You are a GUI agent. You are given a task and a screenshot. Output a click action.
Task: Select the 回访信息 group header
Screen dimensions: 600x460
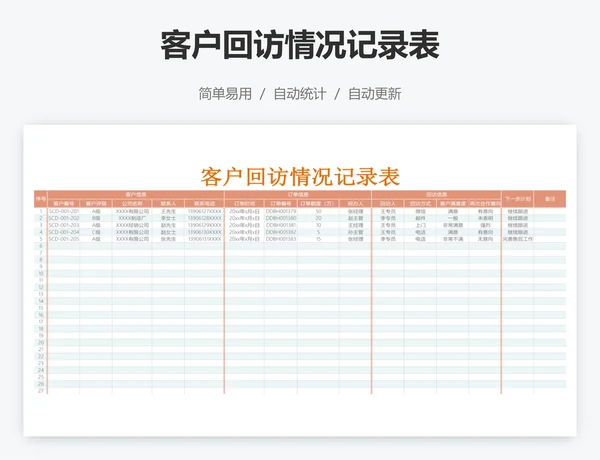436,194
